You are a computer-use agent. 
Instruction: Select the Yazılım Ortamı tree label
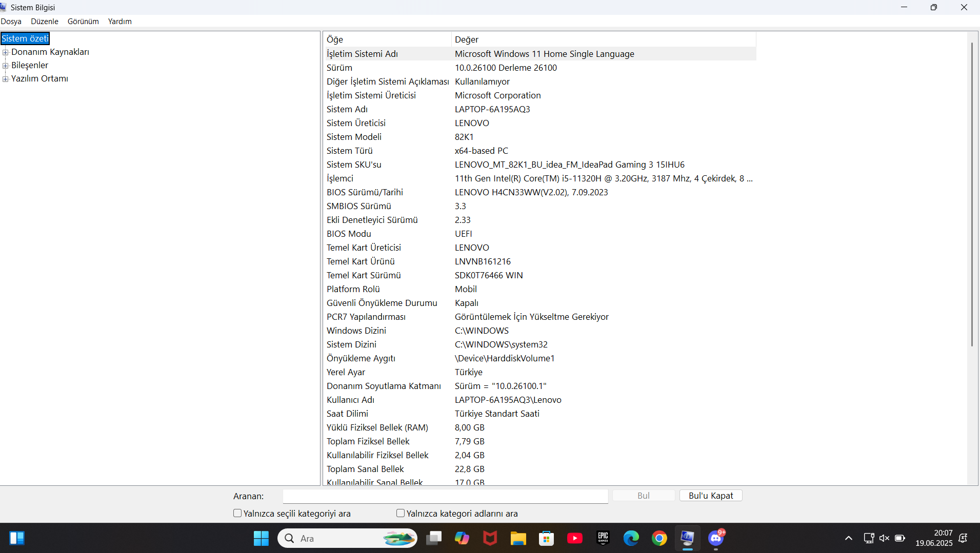point(39,78)
